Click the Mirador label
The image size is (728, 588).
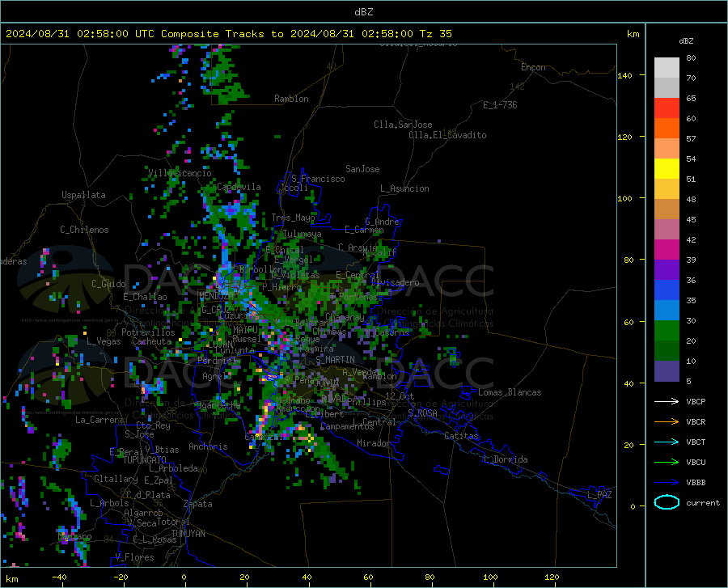[x=374, y=443]
